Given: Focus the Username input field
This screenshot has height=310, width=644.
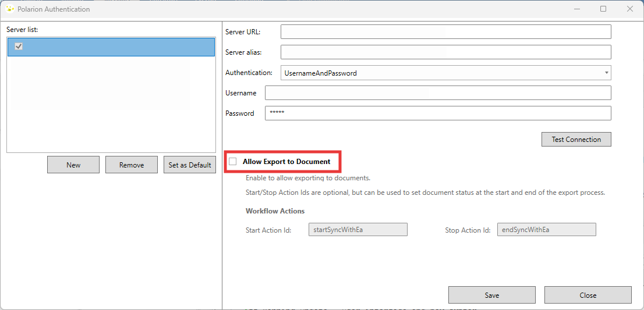Looking at the screenshot, I should (438, 92).
